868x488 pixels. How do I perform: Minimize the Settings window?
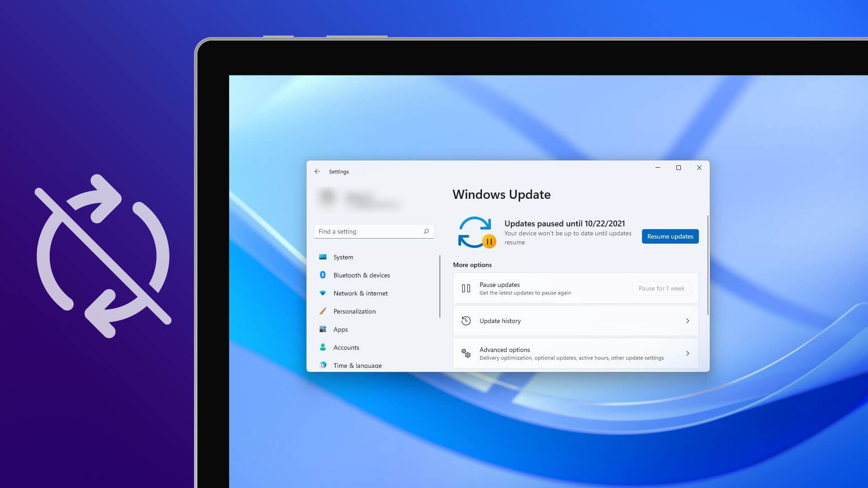pyautogui.click(x=658, y=168)
